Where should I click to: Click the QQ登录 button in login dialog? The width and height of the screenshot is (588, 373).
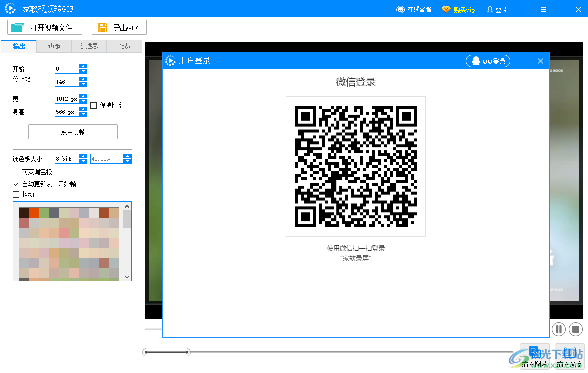coord(488,61)
